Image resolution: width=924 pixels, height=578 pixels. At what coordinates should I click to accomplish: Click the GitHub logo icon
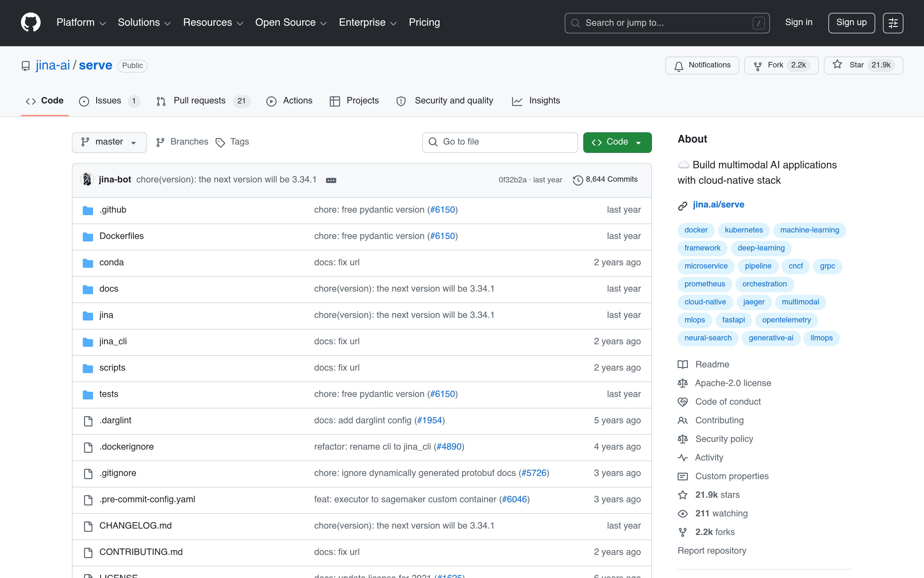click(30, 22)
